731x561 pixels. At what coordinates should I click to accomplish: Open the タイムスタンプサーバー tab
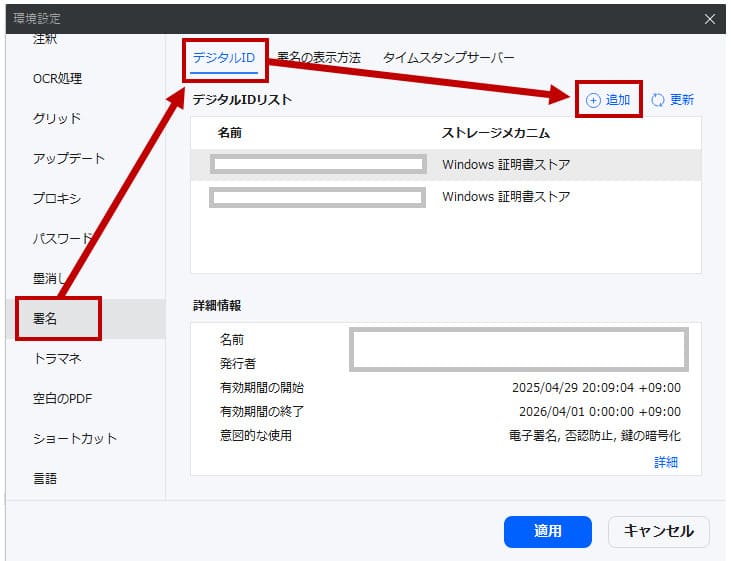tap(448, 58)
